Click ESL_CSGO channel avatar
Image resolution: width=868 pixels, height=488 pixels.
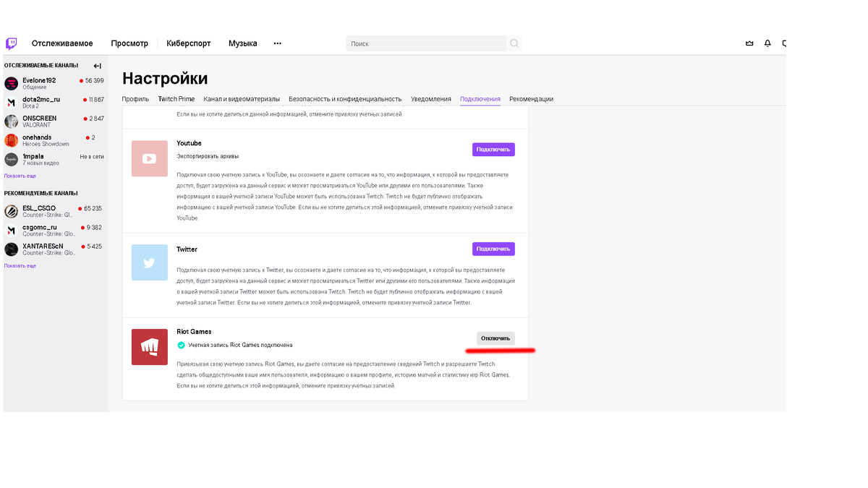(11, 211)
